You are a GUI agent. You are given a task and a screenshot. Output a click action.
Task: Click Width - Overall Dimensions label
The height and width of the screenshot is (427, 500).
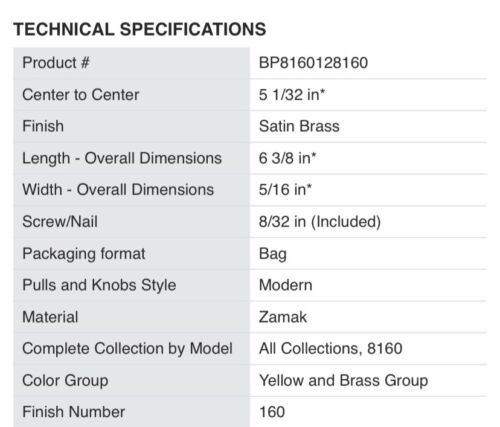118,190
